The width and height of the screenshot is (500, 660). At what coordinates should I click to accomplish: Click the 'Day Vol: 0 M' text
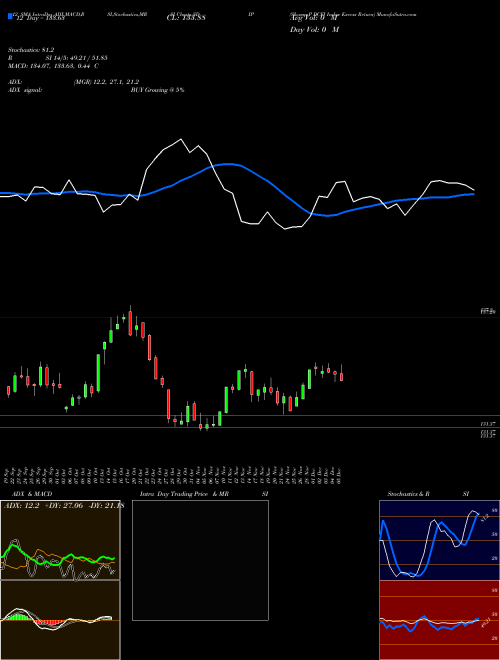(314, 30)
